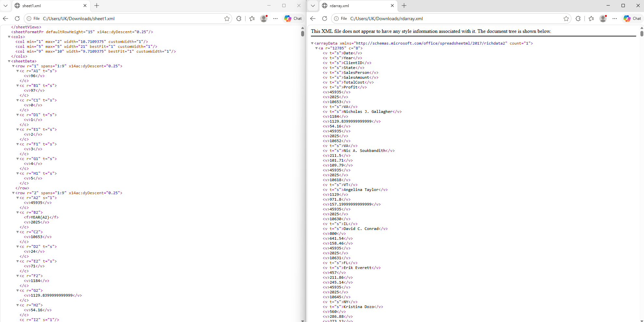Collapse cell B2 node
This screenshot has width=644, height=322.
pyautogui.click(x=18, y=212)
